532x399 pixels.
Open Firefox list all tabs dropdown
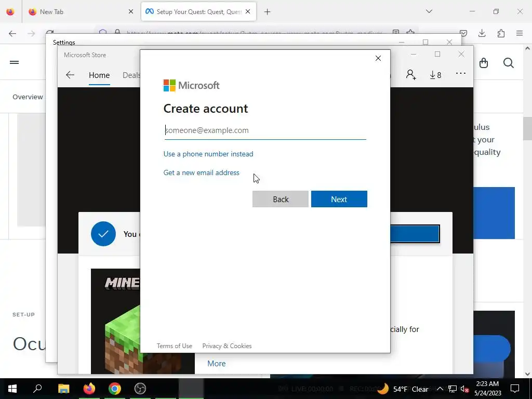pos(429,11)
